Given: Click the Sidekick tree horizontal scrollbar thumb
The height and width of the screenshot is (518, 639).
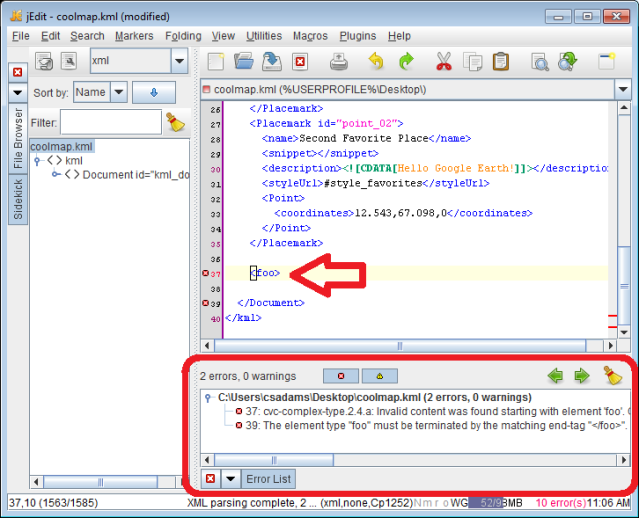Looking at the screenshot, I should point(100,482).
